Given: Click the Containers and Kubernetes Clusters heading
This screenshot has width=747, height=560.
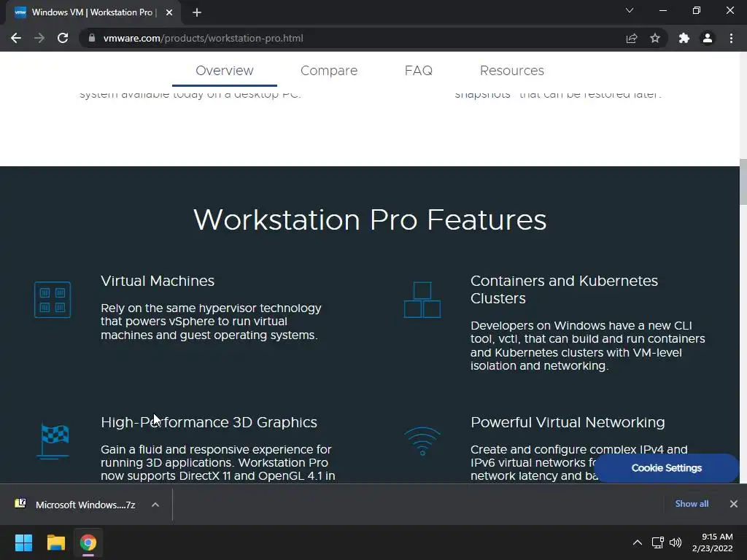Looking at the screenshot, I should 564,289.
